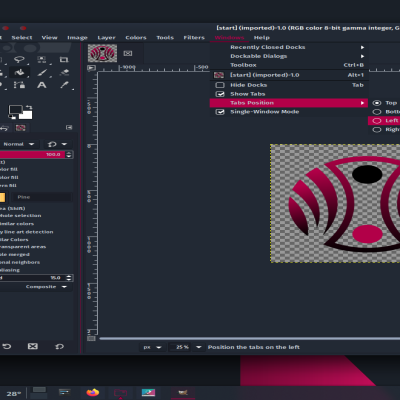Select the image thumbnail tab above the canvas
Image resolution: width=400 pixels, height=400 pixels.
(x=102, y=53)
